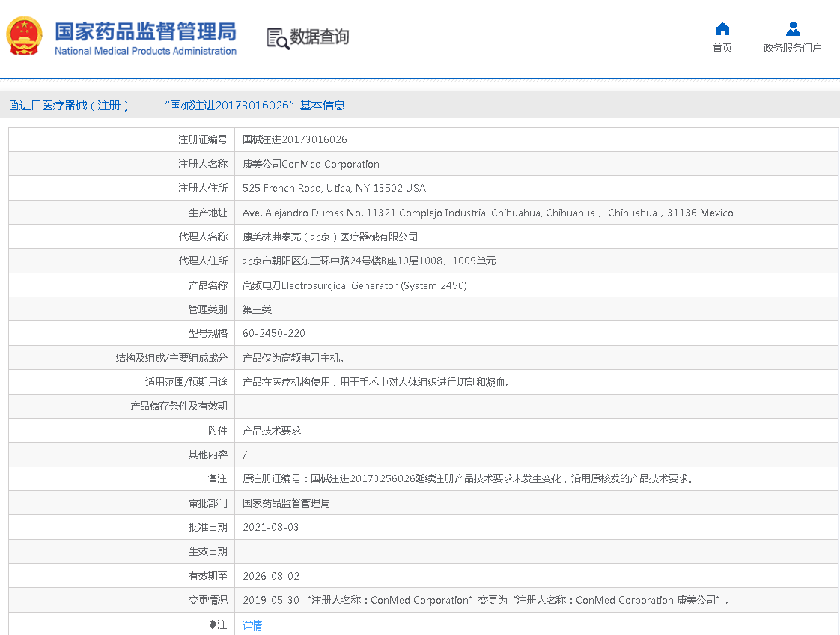Screen dimensions: 840x635
Task: Open the 首页 home icon
Action: (722, 29)
